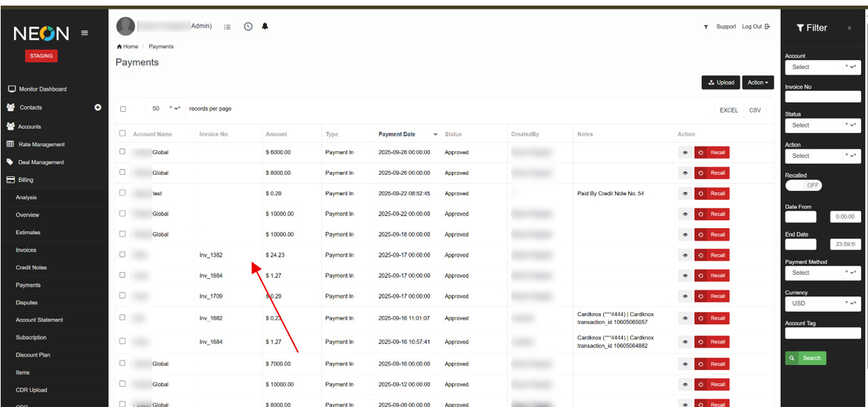The image size is (868, 407).
Task: Click the user avatar in header
Action: click(126, 26)
